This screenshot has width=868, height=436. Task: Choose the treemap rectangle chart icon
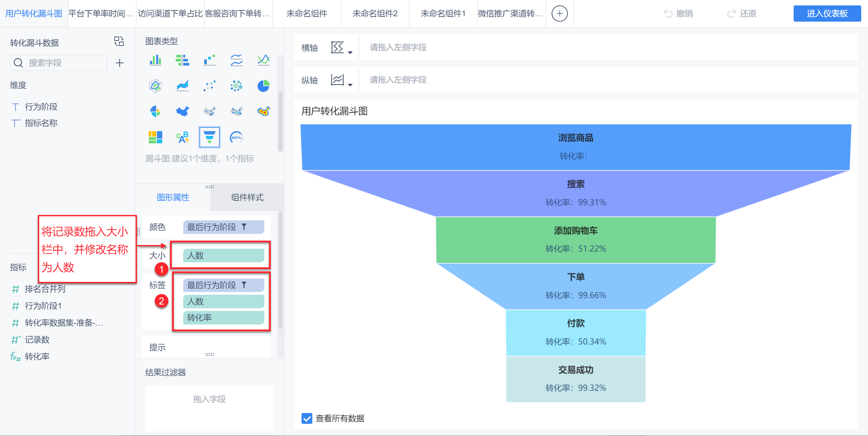pyautogui.click(x=155, y=137)
